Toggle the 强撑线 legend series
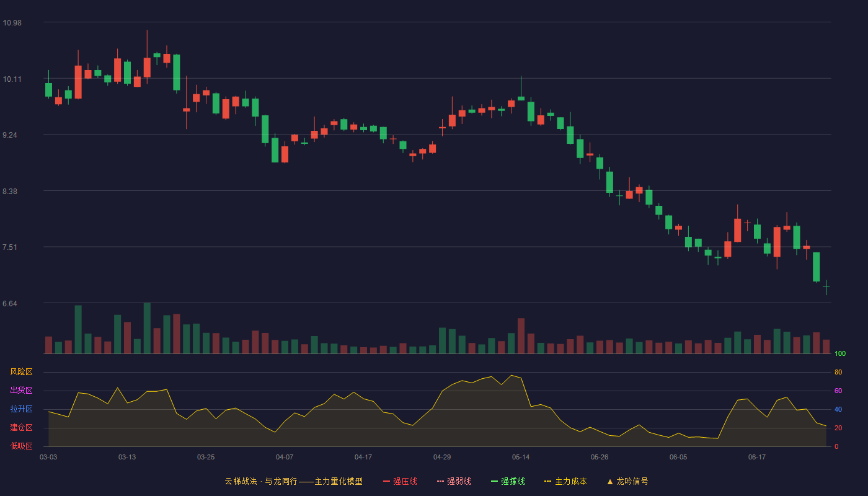 [x=508, y=481]
